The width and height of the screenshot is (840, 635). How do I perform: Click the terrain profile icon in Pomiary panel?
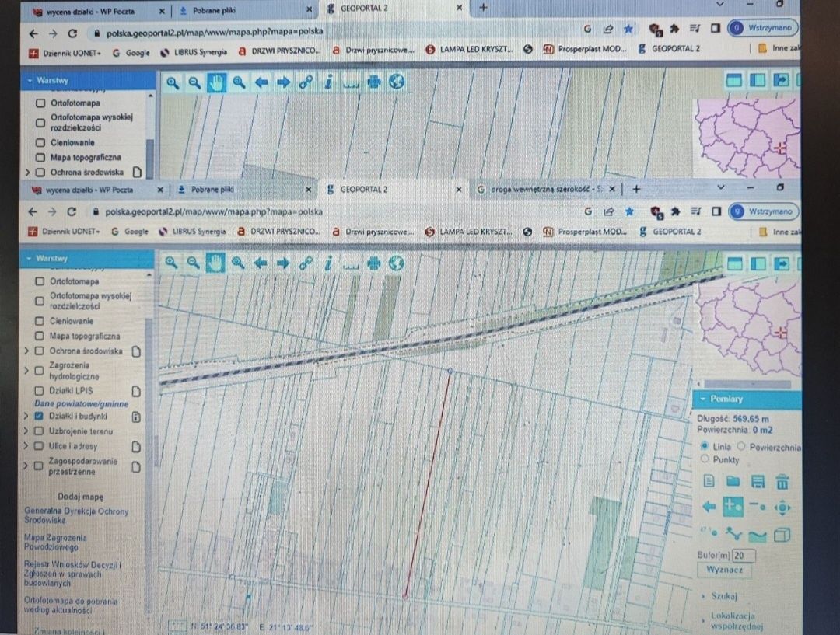[758, 534]
